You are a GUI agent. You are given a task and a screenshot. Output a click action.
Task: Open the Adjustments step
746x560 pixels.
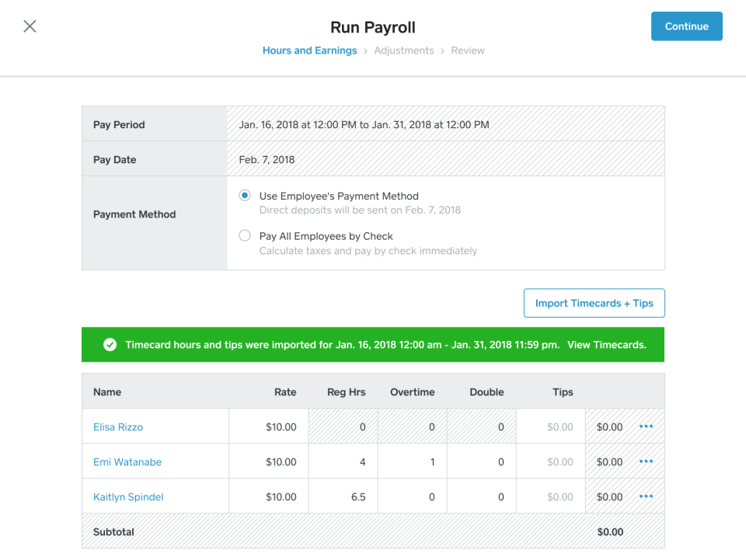pyautogui.click(x=403, y=50)
